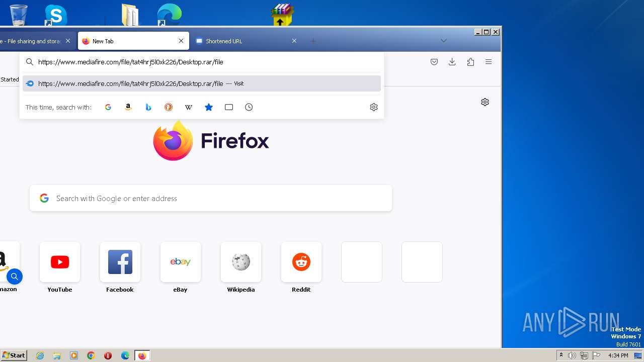Screen dimensions: 644x362
Task: Open the network tray icon
Action: 584,355
